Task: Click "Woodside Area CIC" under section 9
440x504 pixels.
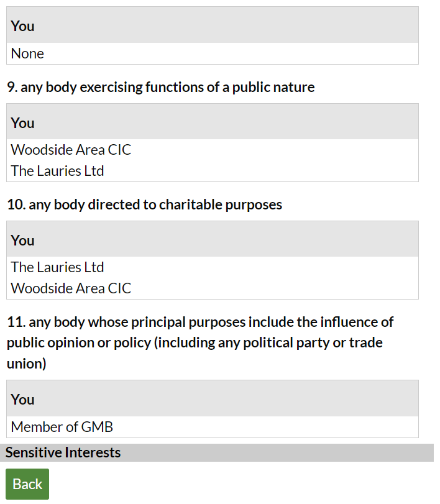Action: 71,150
